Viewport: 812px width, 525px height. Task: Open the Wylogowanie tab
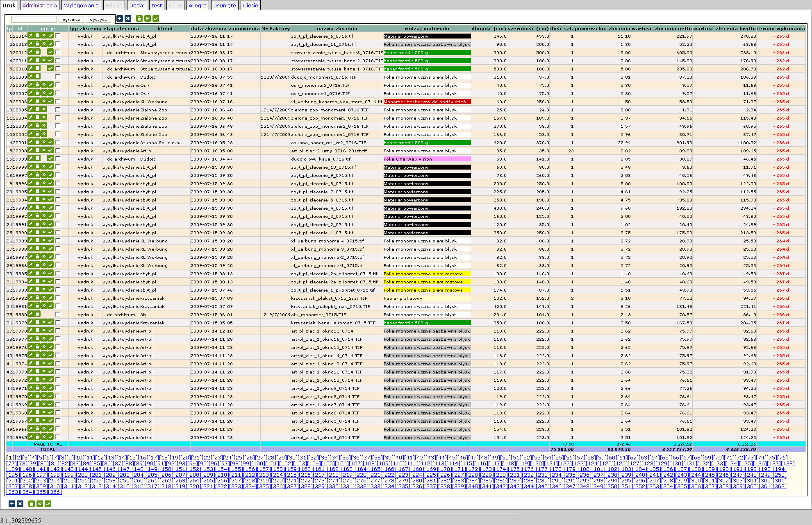pos(81,5)
